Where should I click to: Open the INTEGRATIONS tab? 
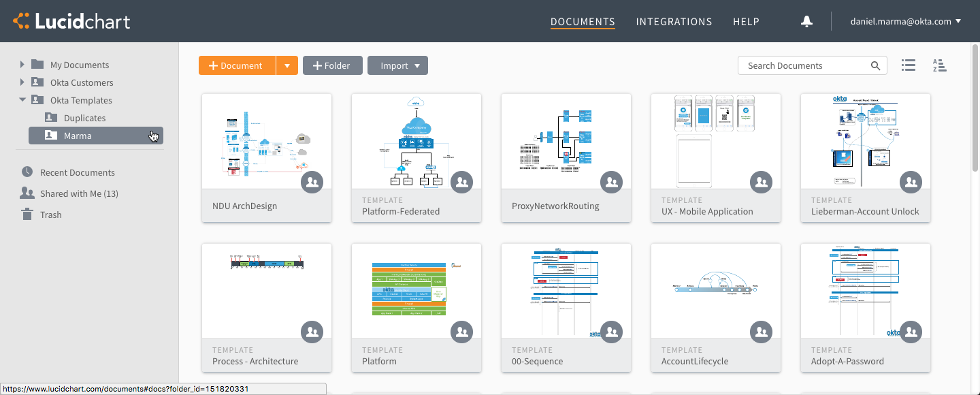pyautogui.click(x=674, y=22)
